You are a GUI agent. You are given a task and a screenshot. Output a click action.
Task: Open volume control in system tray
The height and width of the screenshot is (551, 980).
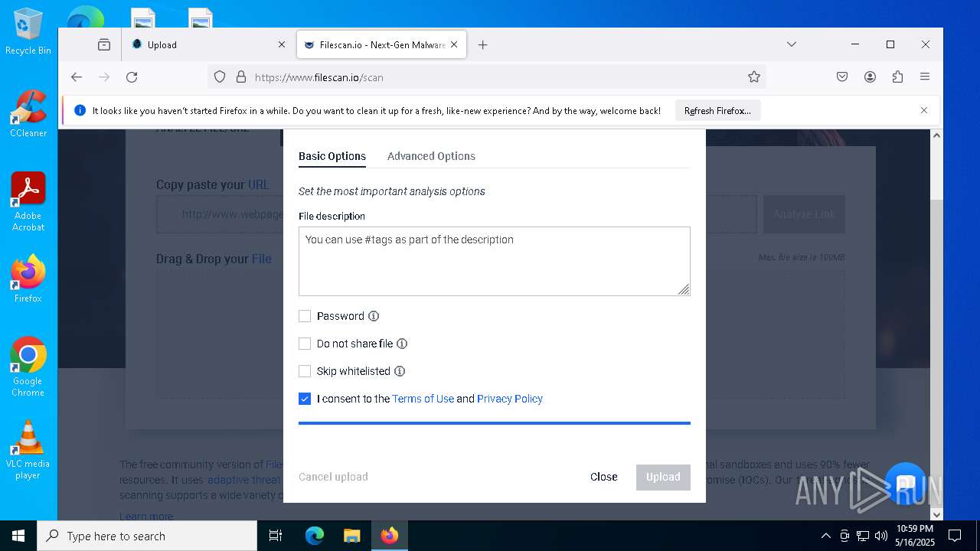[881, 536]
